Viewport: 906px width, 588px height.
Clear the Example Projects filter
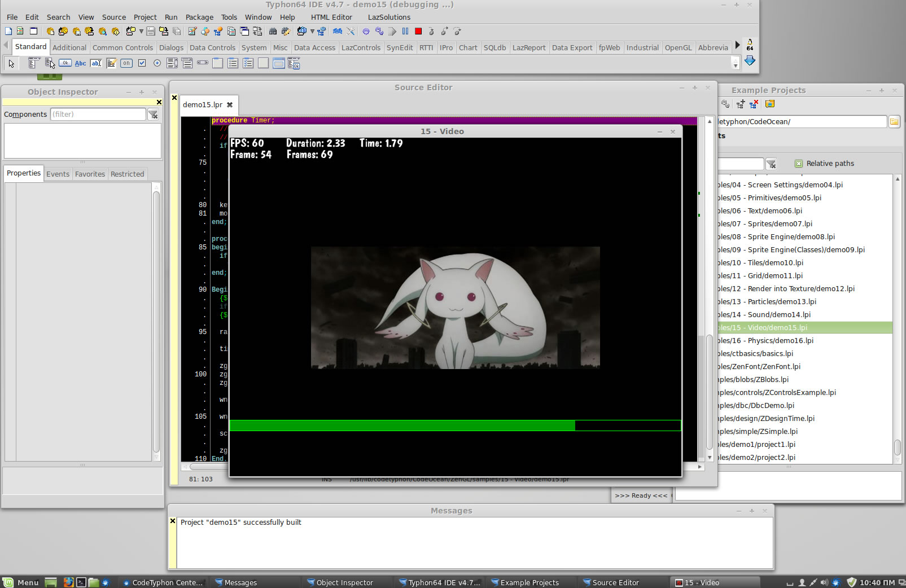pyautogui.click(x=771, y=164)
